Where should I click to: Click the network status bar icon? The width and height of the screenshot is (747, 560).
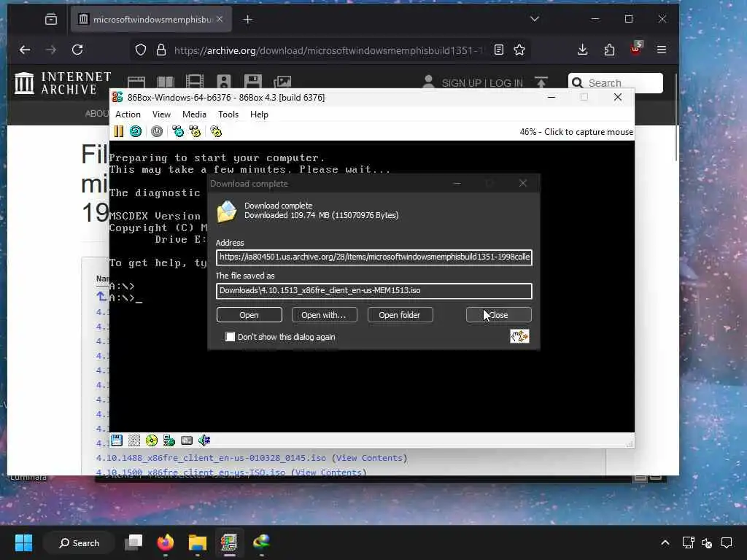tap(169, 440)
